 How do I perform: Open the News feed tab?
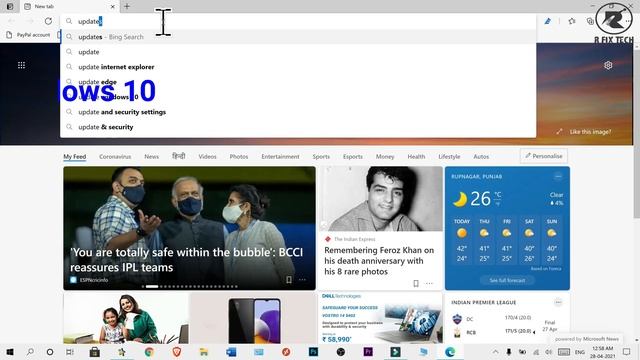pyautogui.click(x=151, y=156)
